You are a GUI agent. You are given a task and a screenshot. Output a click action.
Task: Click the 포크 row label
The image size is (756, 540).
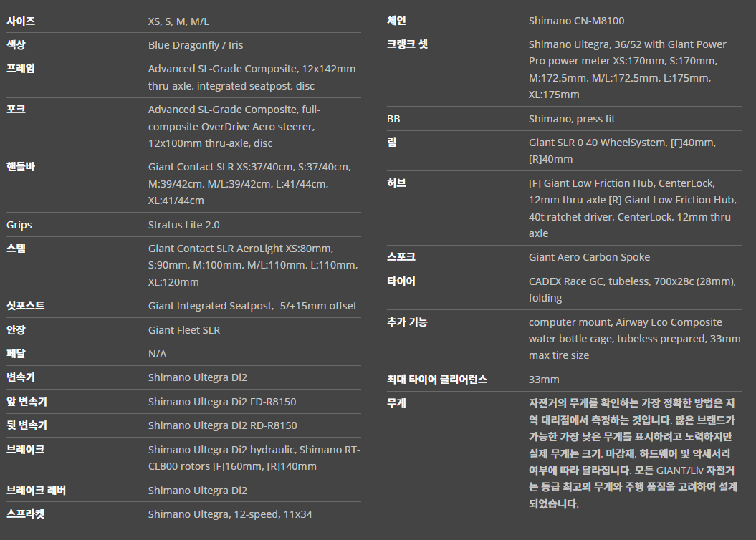click(x=16, y=110)
